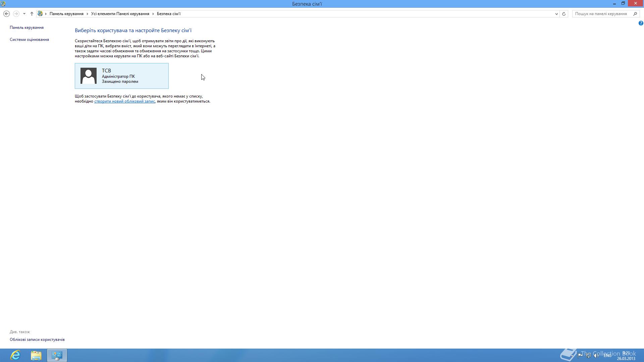Viewport: 644px width, 362px height.
Task: Open the clock showing 26.03.2013
Action: [x=626, y=356]
